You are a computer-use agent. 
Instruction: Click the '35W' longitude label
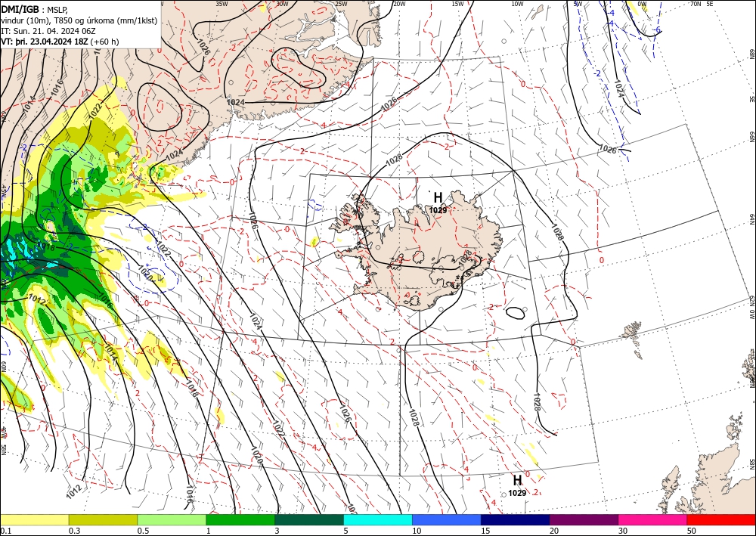tap(222, 4)
